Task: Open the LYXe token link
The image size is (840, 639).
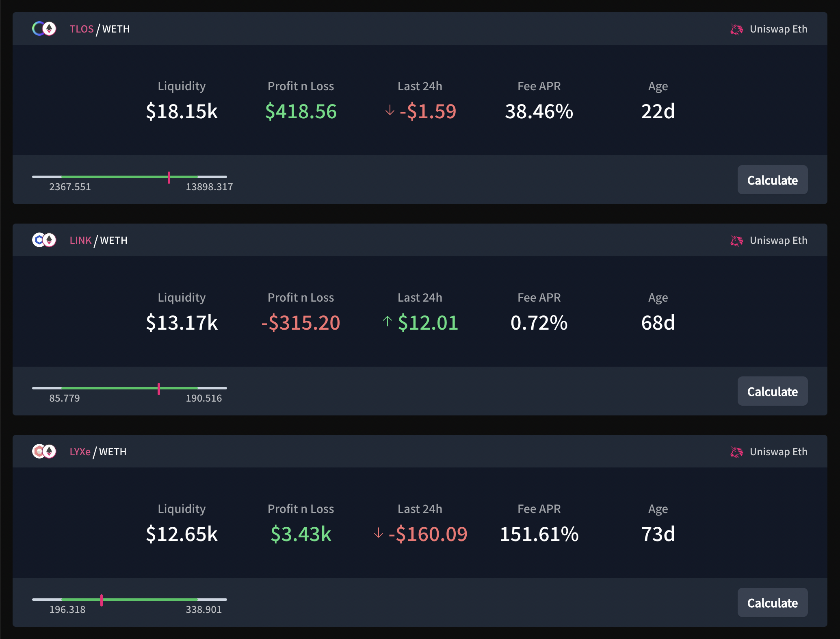Action: (80, 452)
